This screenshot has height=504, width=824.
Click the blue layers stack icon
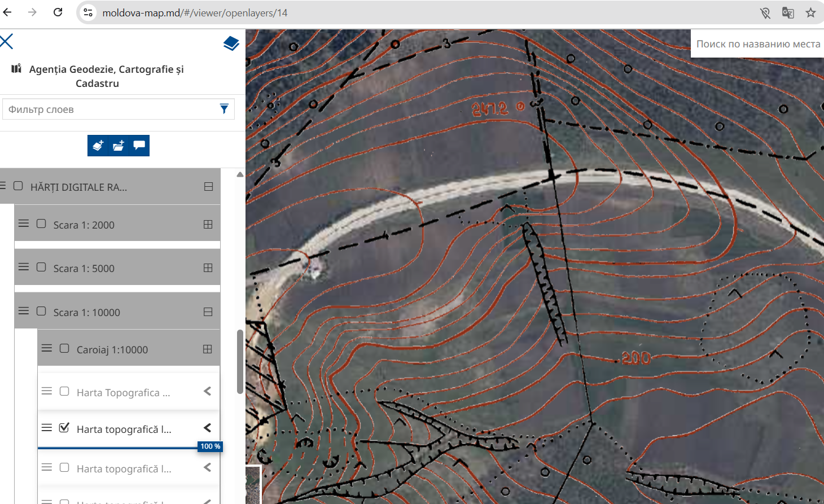point(231,43)
